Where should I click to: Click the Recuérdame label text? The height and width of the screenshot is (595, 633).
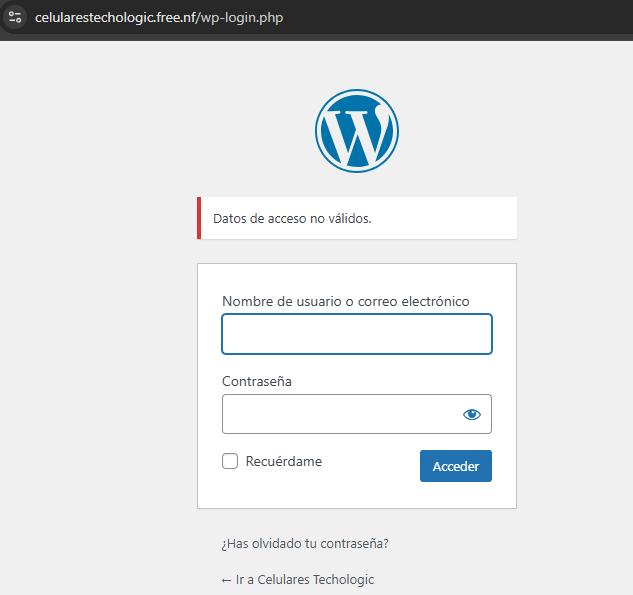[x=284, y=461]
